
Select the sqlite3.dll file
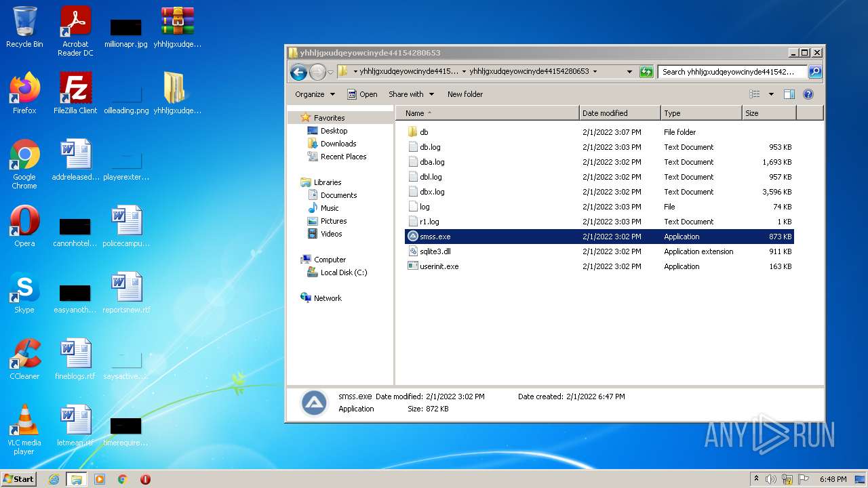tap(599, 251)
